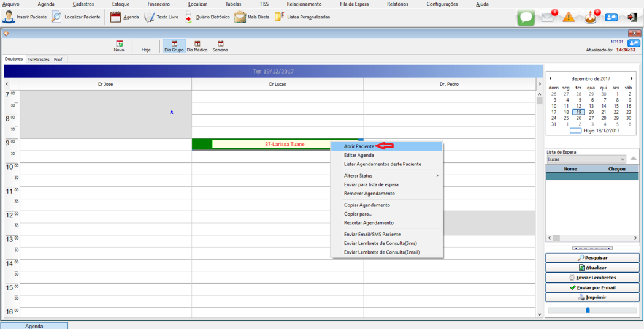Click the Inserir Paciente icon

point(9,17)
